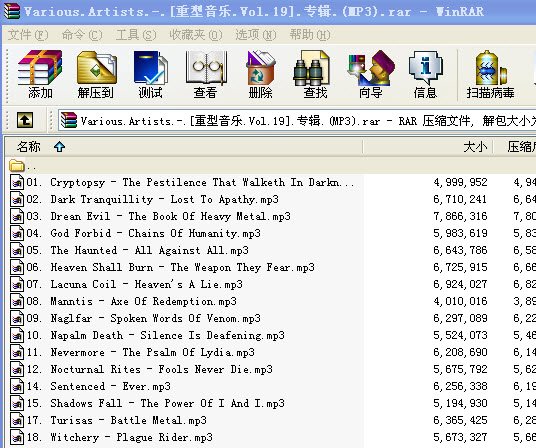Click the 扫描病毒 (Scan virus) icon
536x448 pixels.
point(490,68)
